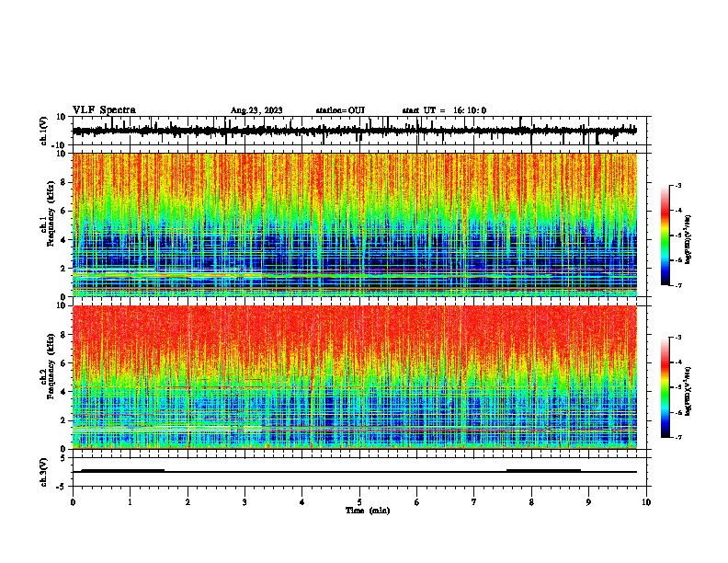This screenshot has width=728, height=563.
Task: Click the time axis tick label "1"
Action: [130, 502]
